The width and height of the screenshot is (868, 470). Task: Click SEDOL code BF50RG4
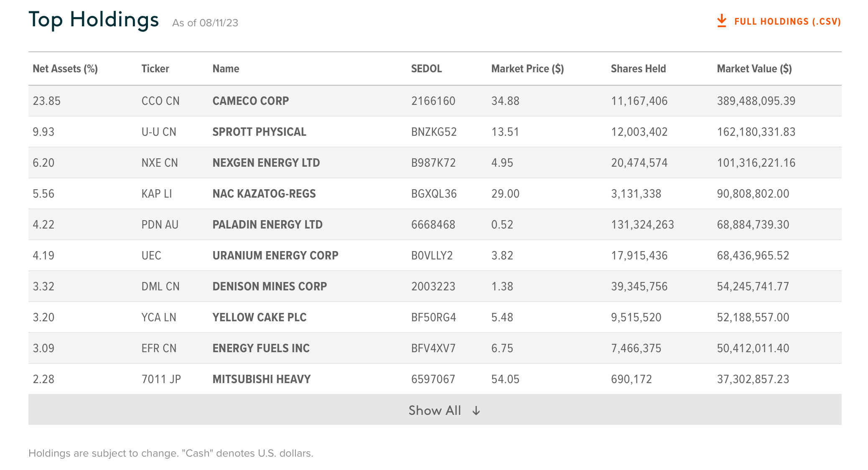(433, 318)
